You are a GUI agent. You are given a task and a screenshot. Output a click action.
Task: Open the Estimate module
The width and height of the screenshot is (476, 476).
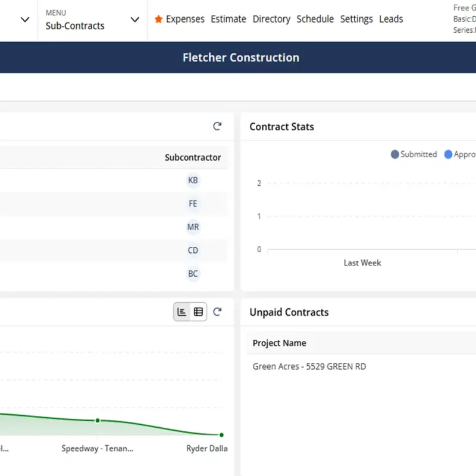[228, 19]
